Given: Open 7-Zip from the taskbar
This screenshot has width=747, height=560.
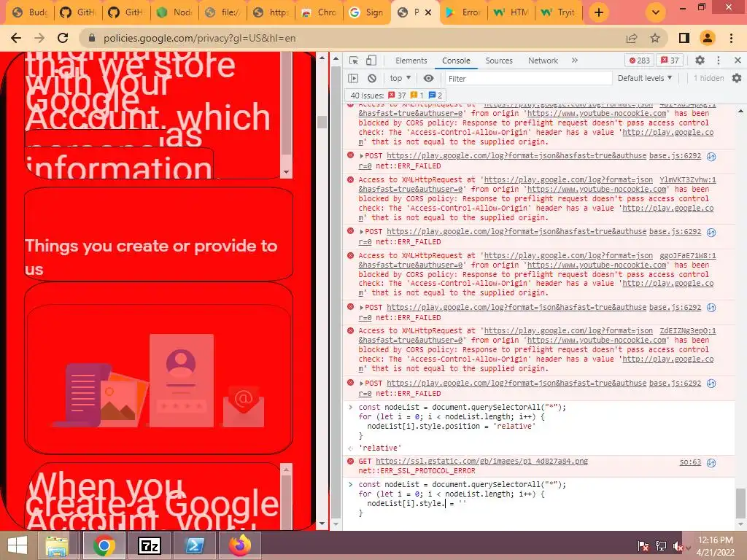Looking at the screenshot, I should coord(149,545).
